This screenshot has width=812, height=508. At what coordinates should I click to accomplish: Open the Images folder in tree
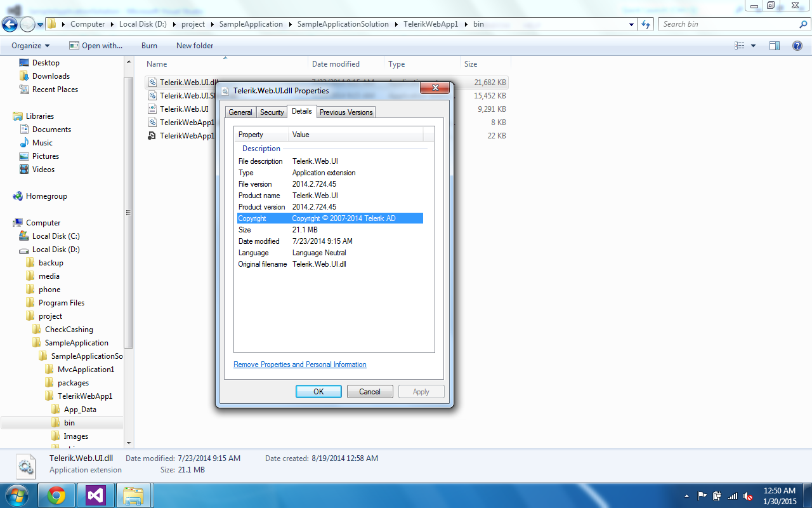coord(75,436)
